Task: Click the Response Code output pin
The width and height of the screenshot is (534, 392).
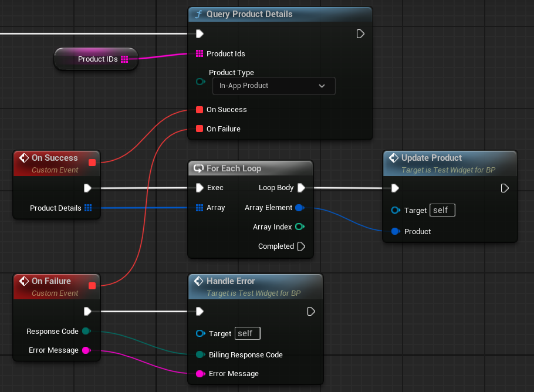Action: coord(86,332)
